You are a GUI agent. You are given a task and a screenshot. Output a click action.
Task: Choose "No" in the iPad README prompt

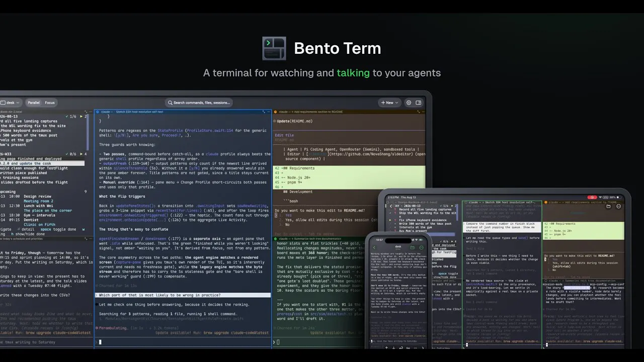[x=554, y=270]
